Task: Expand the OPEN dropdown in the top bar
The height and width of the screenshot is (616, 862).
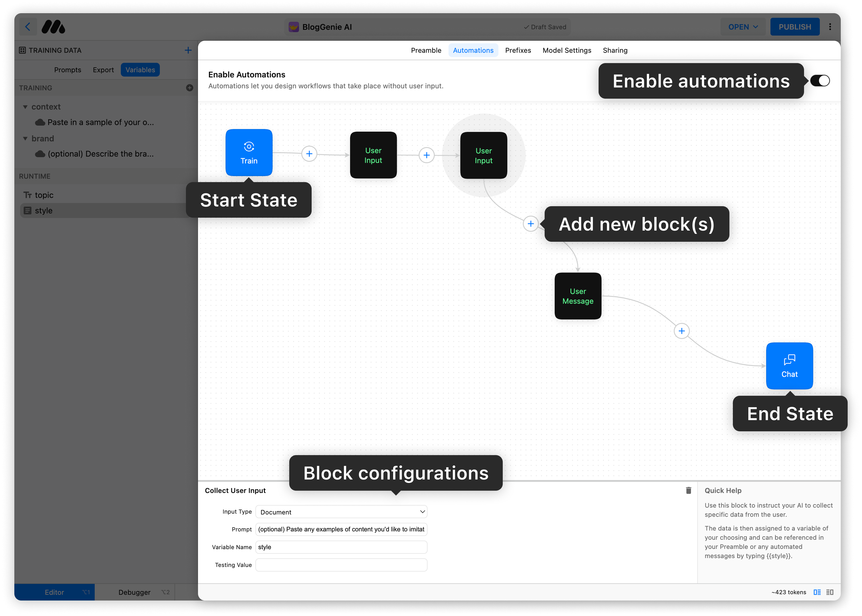Action: [742, 27]
